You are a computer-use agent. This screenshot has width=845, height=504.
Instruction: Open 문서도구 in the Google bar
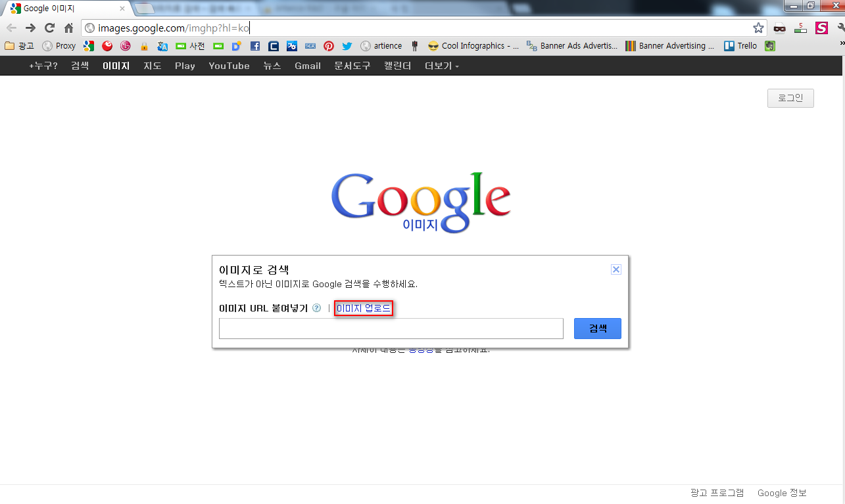pyautogui.click(x=352, y=66)
